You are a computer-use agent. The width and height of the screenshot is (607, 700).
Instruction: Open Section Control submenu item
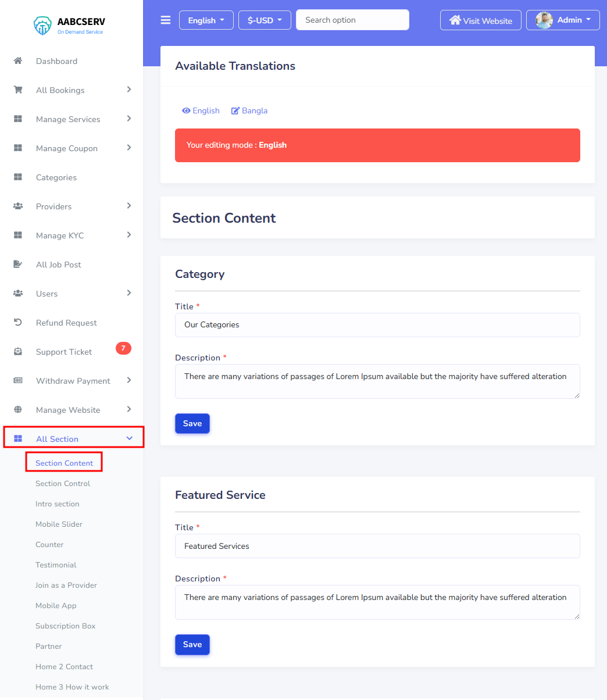[x=63, y=484]
